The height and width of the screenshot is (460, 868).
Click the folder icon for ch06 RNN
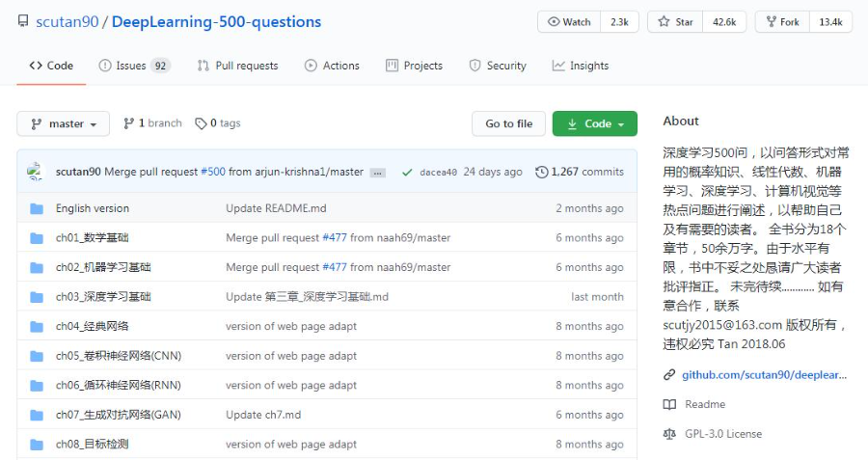37,386
